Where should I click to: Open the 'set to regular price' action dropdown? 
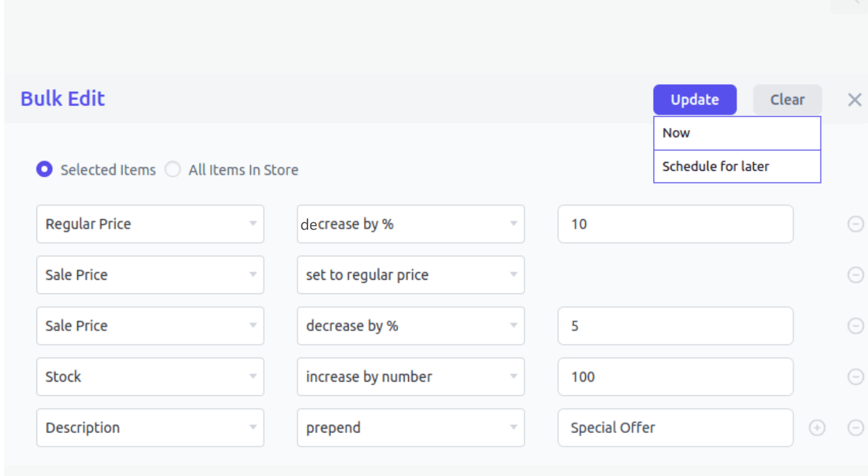[410, 275]
